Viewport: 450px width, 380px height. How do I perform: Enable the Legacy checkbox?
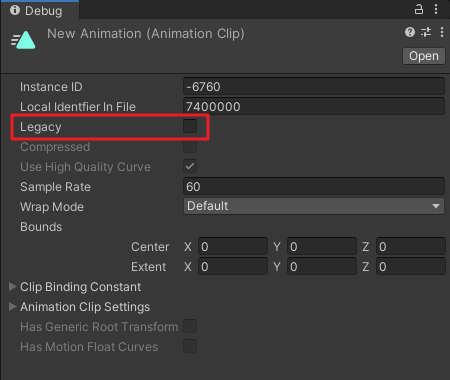coord(190,126)
